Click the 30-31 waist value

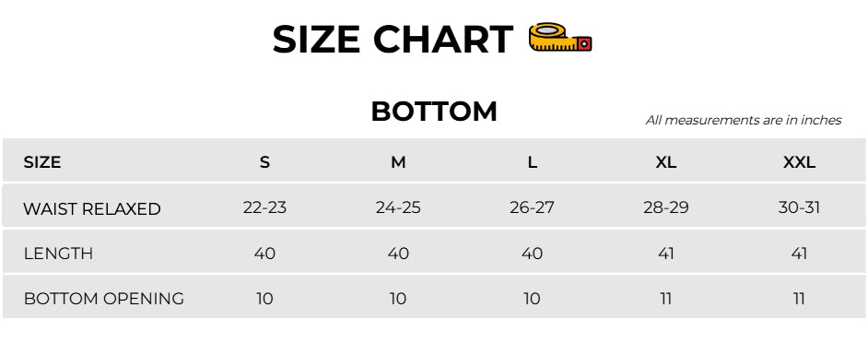(800, 207)
